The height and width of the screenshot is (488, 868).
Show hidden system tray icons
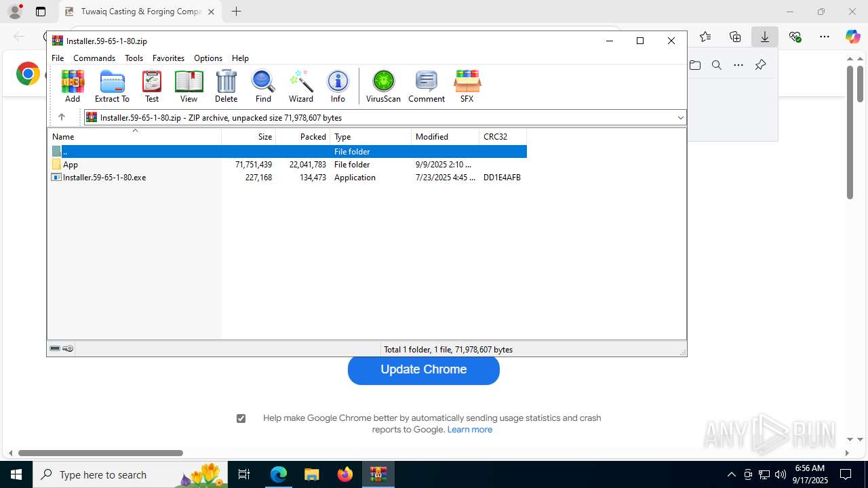pos(731,474)
